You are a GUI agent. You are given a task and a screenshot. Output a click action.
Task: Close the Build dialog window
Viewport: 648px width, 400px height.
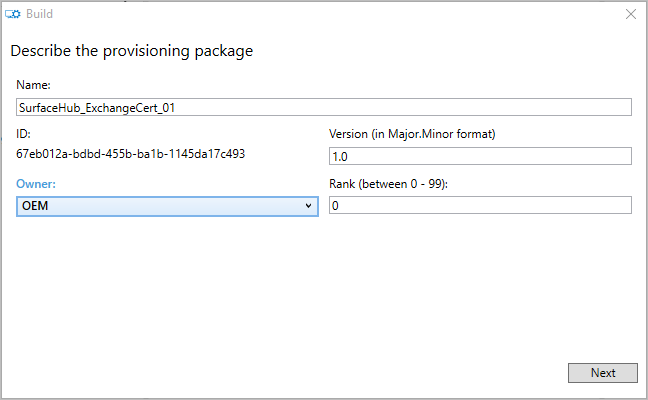(x=630, y=14)
